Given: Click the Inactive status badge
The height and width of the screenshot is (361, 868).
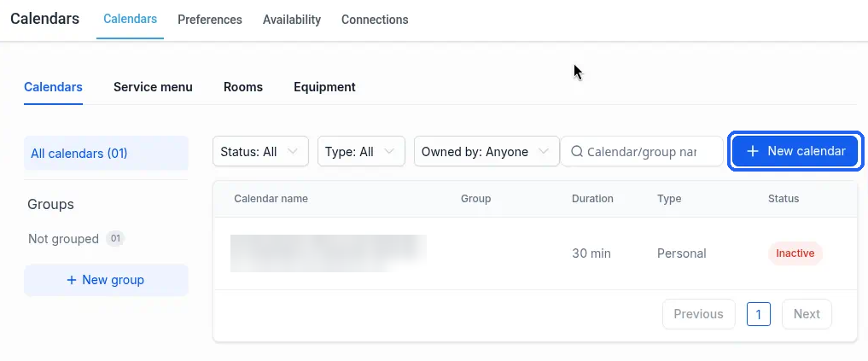Looking at the screenshot, I should [x=795, y=253].
